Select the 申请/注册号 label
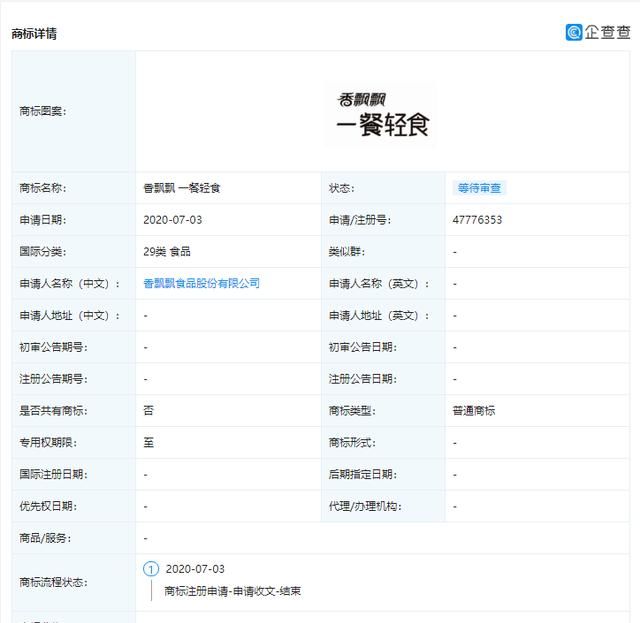This screenshot has height=623, width=640. 360,220
